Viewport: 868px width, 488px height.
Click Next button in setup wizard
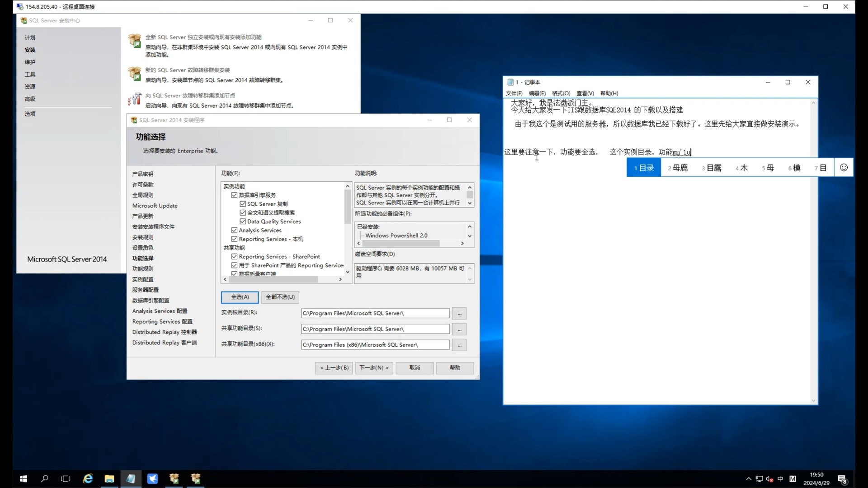[374, 368]
